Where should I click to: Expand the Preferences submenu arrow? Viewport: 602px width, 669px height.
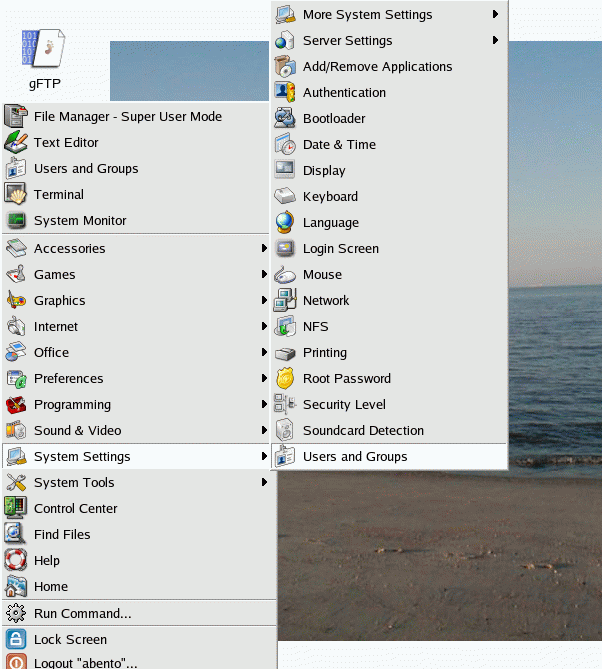click(x=264, y=378)
